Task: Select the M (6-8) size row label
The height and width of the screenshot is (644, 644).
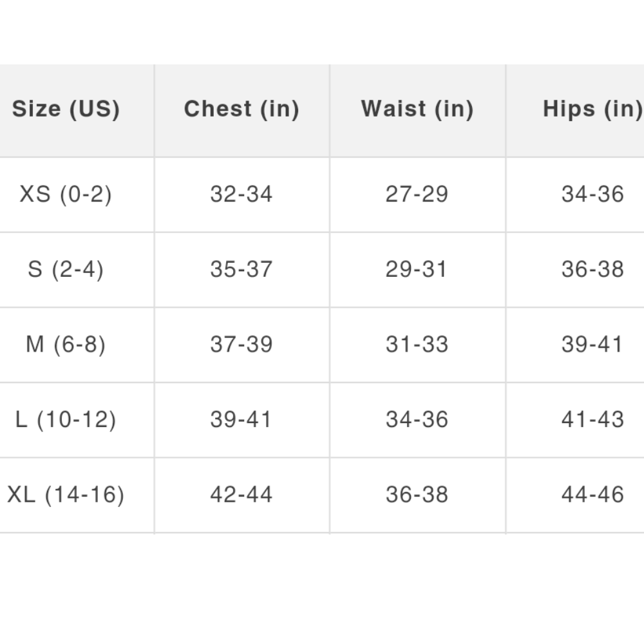Action: point(66,345)
